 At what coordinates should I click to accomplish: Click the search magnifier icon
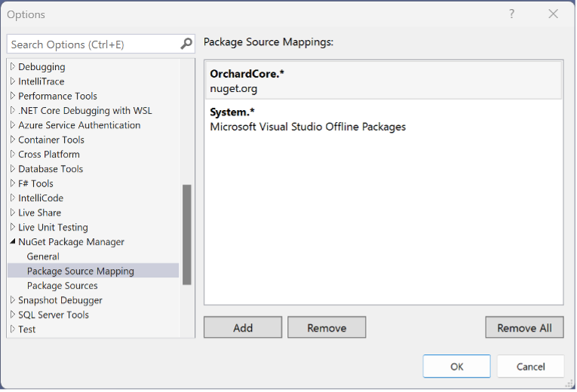(x=186, y=44)
